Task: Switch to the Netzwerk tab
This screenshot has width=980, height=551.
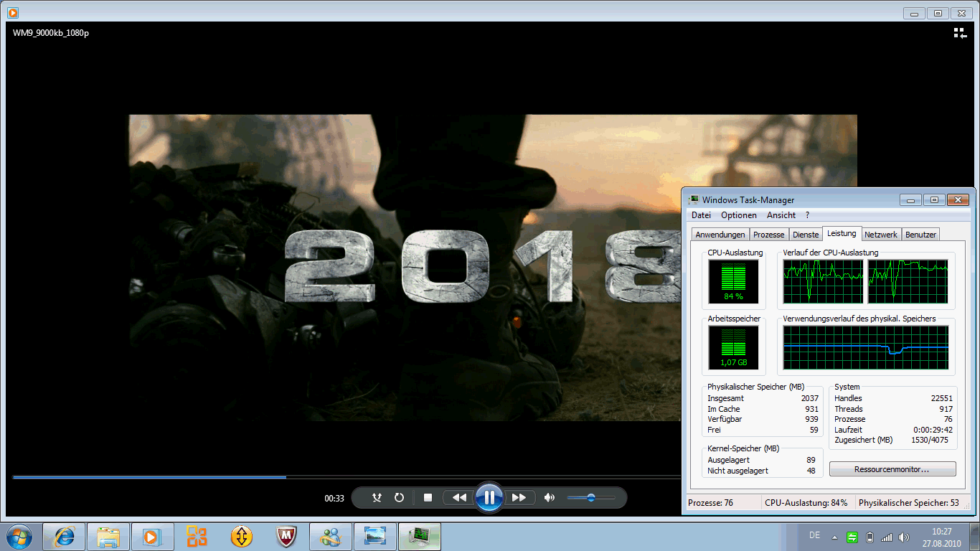Action: tap(881, 235)
